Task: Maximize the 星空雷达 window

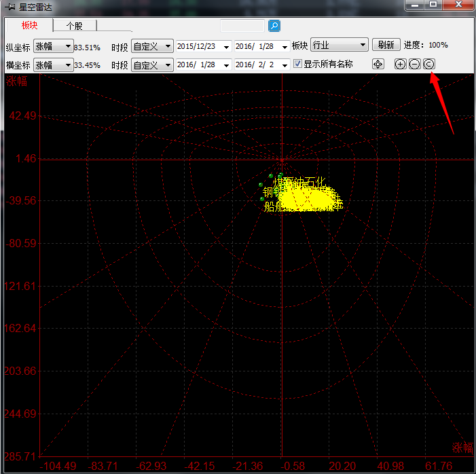Action: (x=433, y=5)
